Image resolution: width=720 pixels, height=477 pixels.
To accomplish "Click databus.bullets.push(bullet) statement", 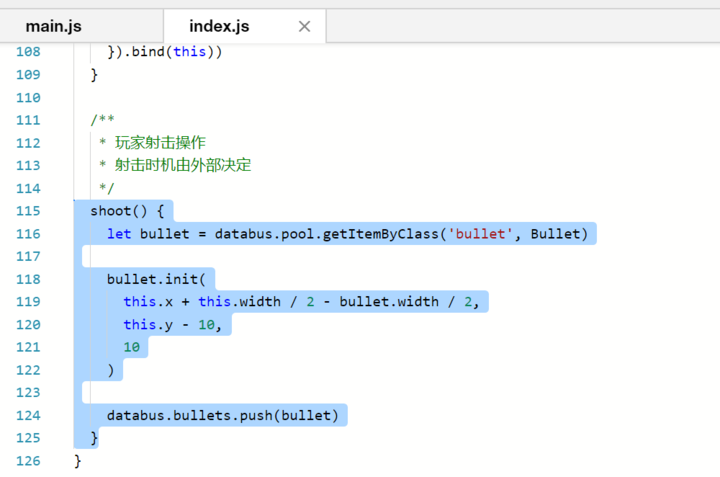I will coord(223,415).
